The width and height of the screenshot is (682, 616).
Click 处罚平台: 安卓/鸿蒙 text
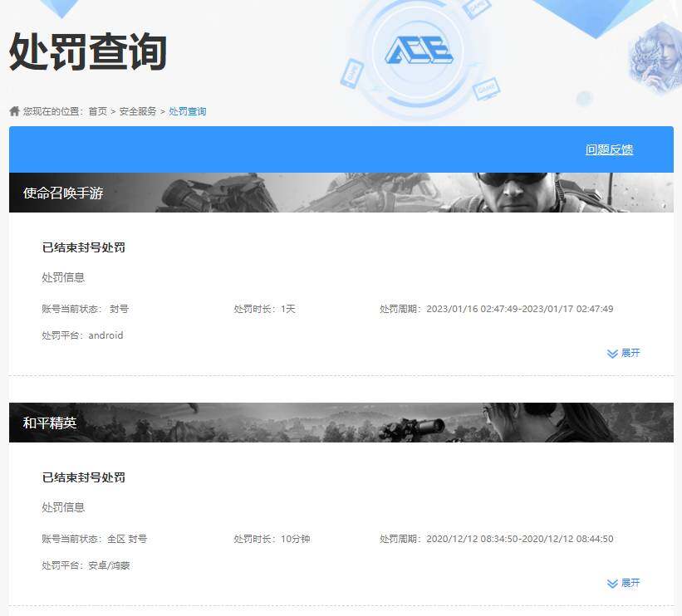click(x=86, y=565)
